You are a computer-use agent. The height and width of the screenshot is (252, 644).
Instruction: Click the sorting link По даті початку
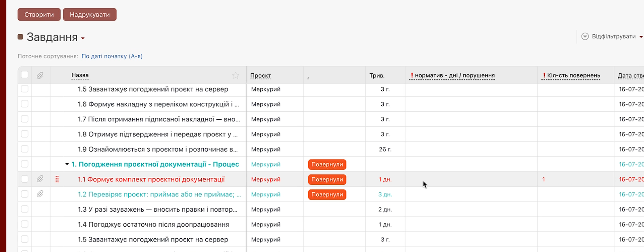[112, 56]
